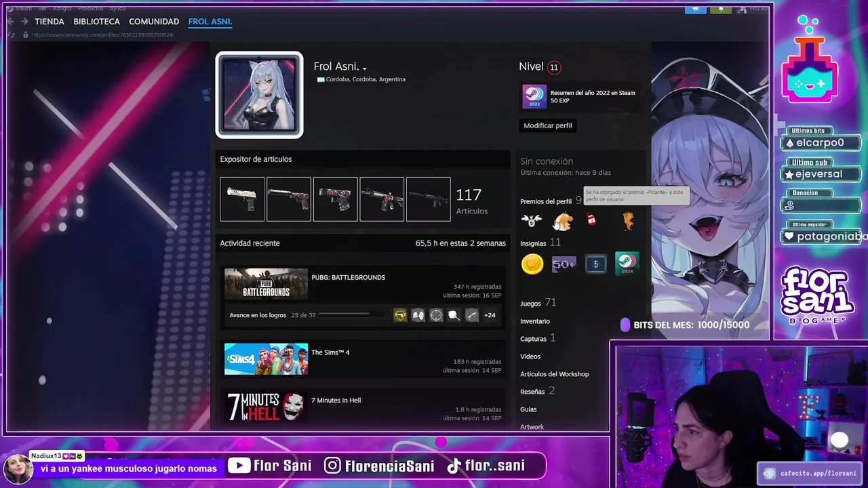Screen dimensions: 868x488
Task: Open The Sims 4 game banner
Action: point(266,359)
